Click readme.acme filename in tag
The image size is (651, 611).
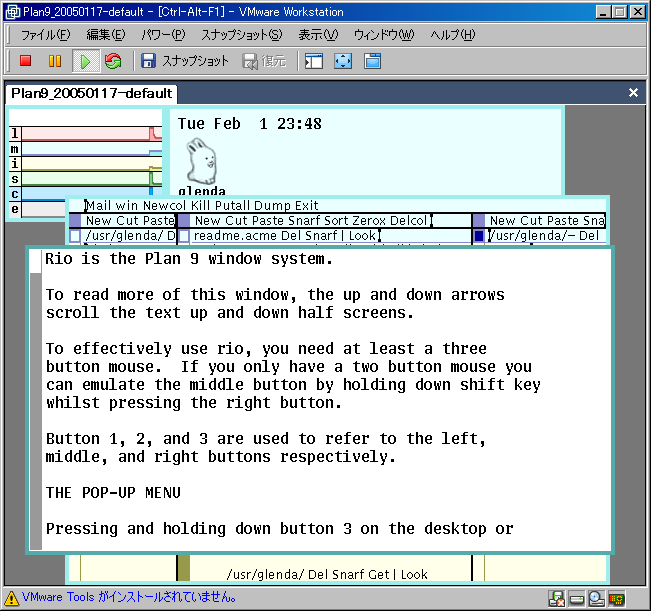(x=235, y=236)
